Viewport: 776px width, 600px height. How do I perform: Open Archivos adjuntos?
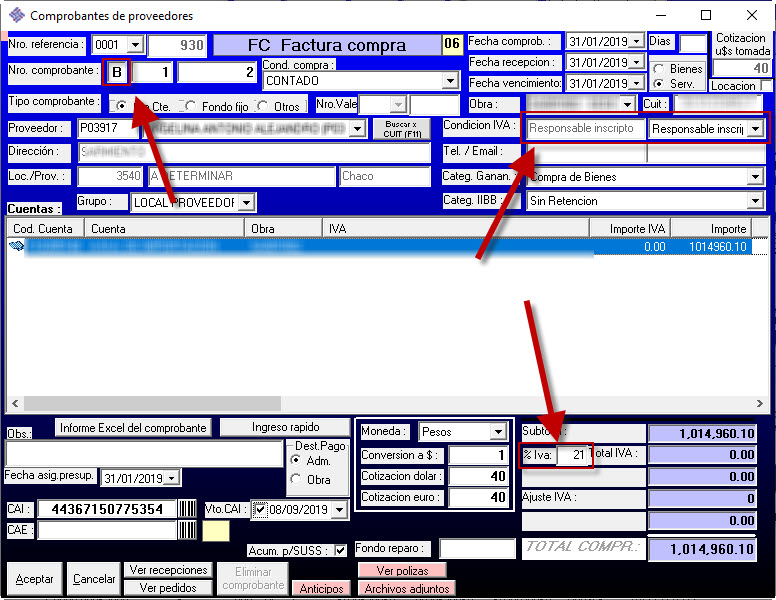[x=404, y=588]
